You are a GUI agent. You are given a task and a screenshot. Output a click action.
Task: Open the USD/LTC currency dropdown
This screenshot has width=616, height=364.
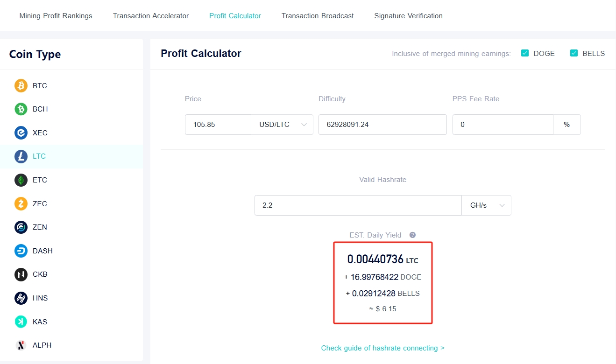[282, 125]
